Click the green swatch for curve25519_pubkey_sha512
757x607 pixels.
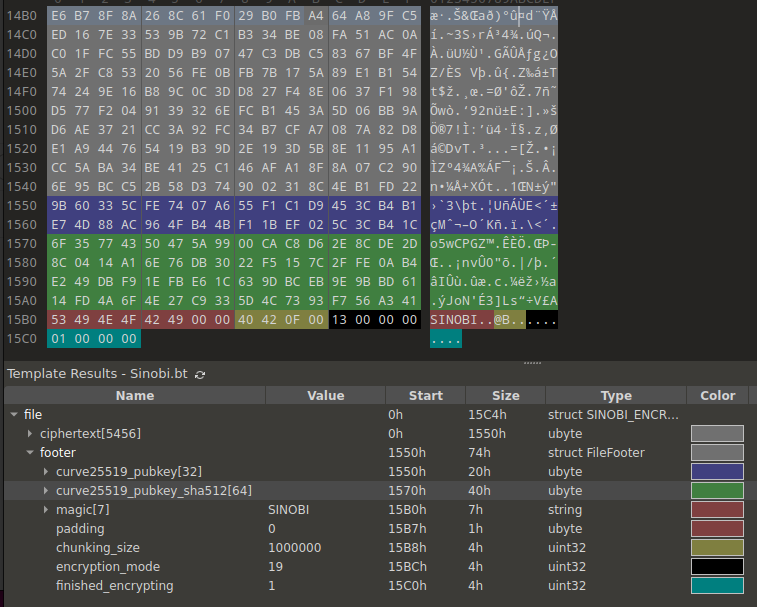[x=717, y=491]
